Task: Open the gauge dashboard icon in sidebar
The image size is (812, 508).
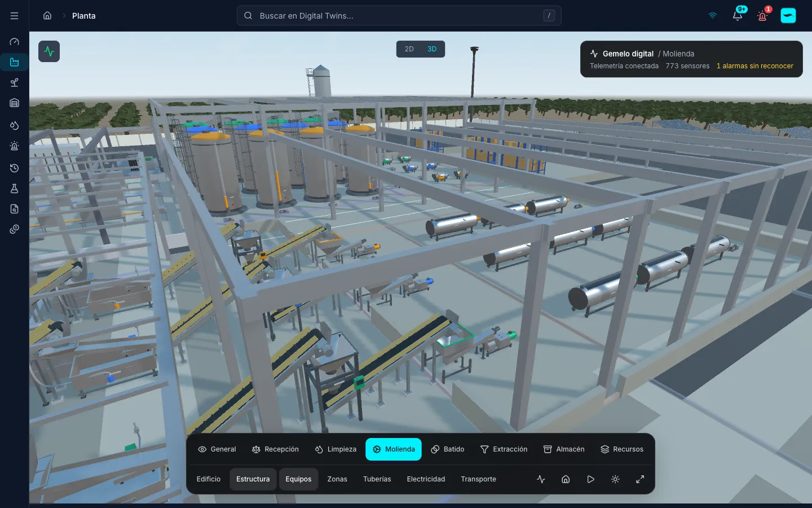Action: 15,42
